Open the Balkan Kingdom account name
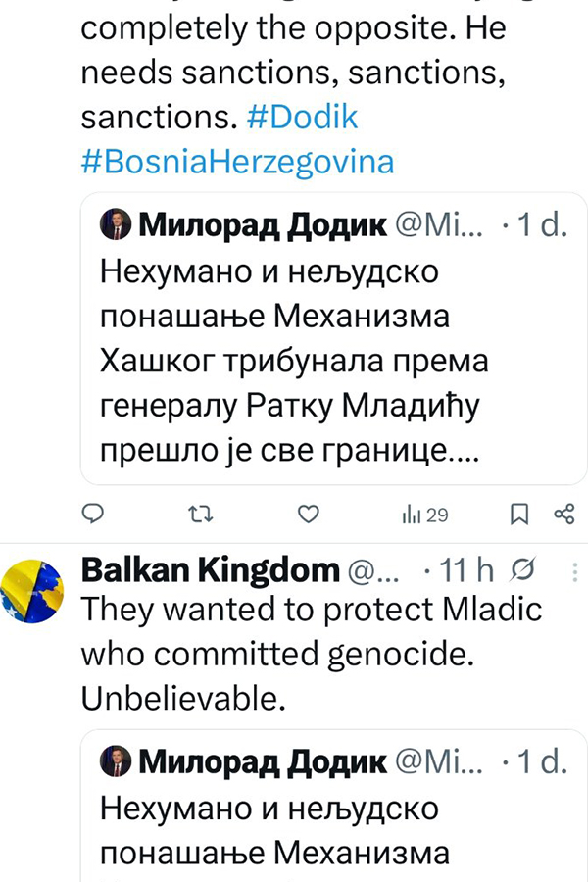Viewport: 588px width, 882px height. 209,569
